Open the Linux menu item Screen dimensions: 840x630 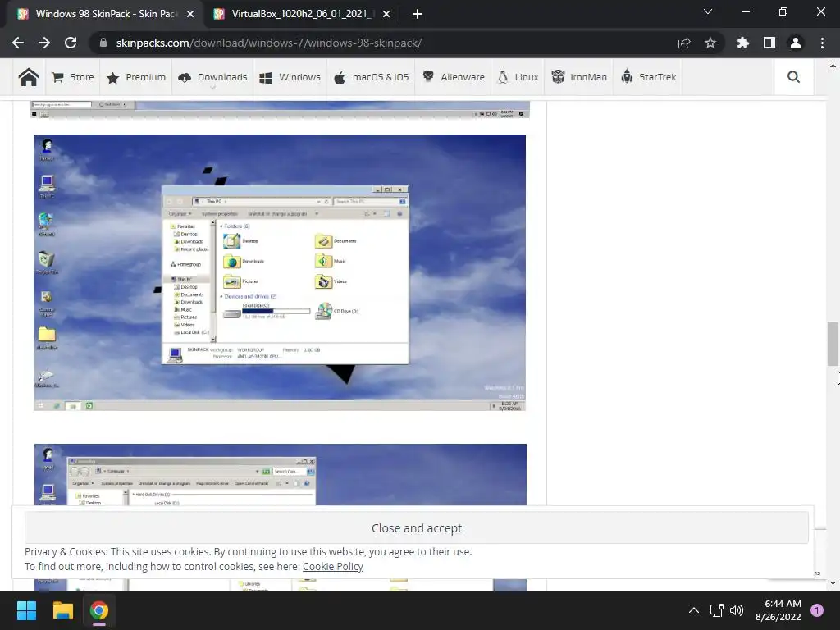coord(518,77)
